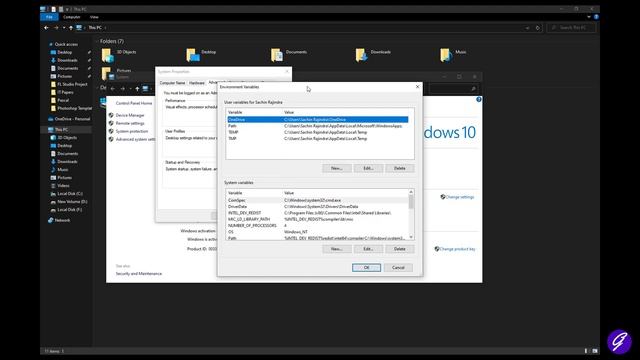Viewport: 640px width, 360px height.
Task: Open System protection link
Action: [132, 131]
